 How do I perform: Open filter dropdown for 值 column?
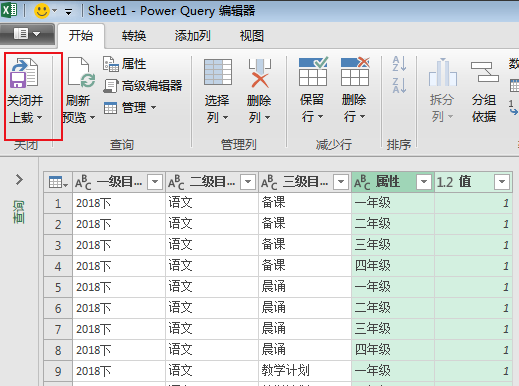click(502, 182)
